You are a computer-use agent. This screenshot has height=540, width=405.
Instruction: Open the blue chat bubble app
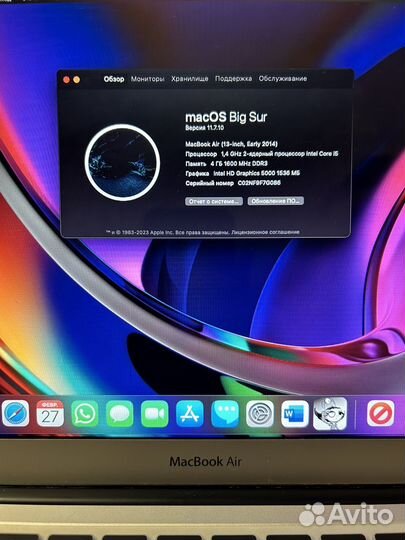coord(225,414)
